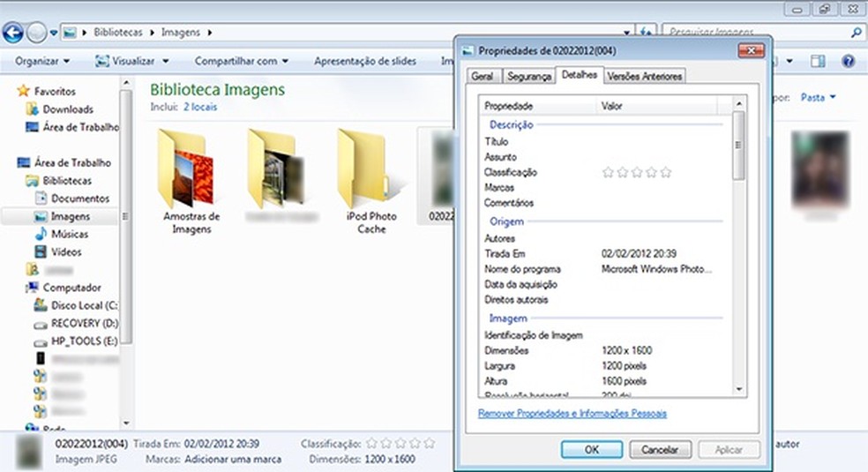This screenshot has height=472, width=868.
Task: Select the iPod Photo Cache folder
Action: click(370, 182)
